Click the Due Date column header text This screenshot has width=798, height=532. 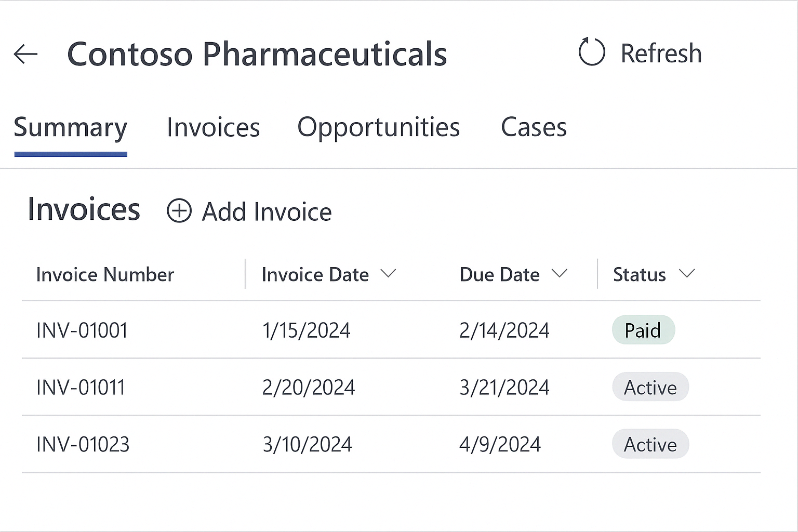click(499, 274)
